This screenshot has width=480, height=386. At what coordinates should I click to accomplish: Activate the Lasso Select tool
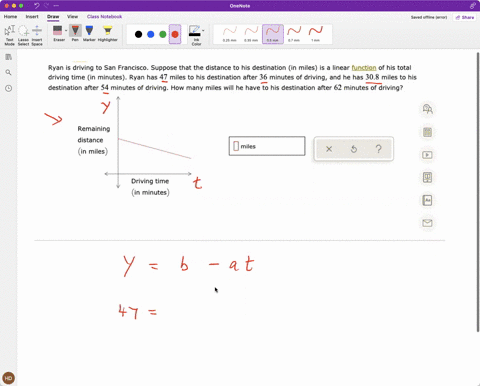[23, 35]
